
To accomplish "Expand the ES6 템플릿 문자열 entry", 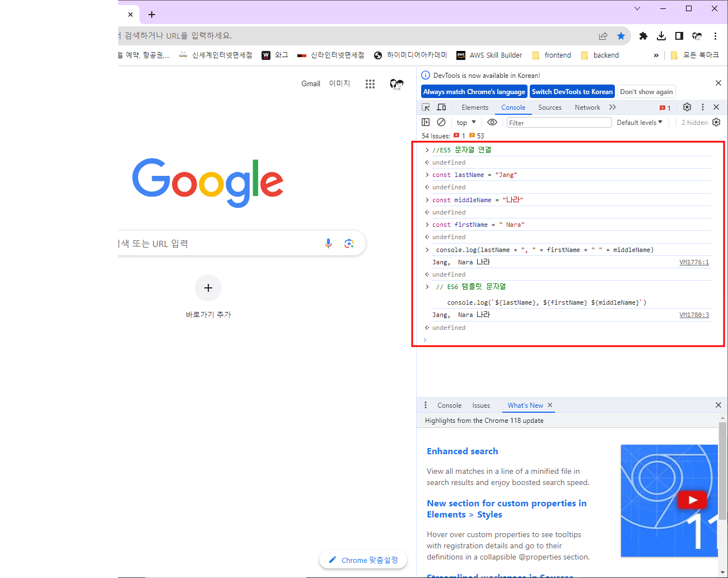I will (427, 287).
